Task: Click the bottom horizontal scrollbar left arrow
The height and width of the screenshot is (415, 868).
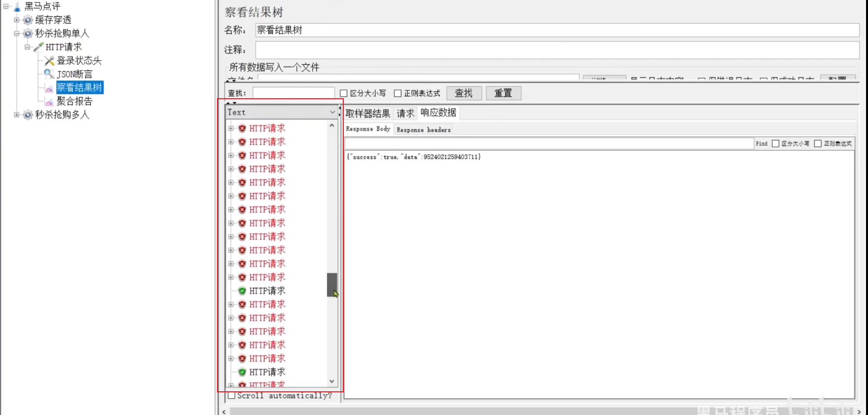Action: [224, 412]
